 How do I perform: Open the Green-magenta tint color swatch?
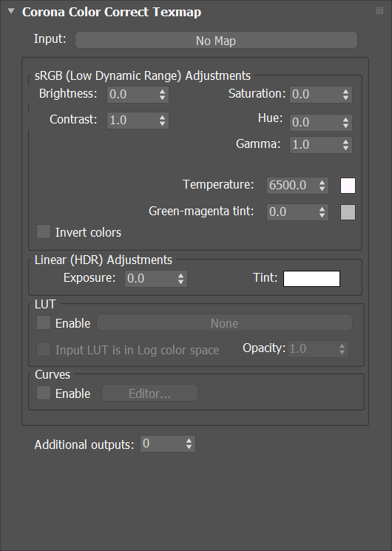[x=348, y=212]
